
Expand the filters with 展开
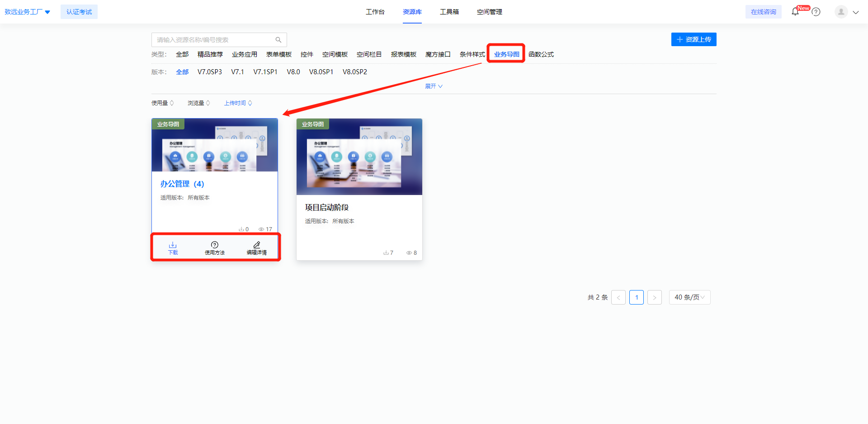tap(434, 86)
